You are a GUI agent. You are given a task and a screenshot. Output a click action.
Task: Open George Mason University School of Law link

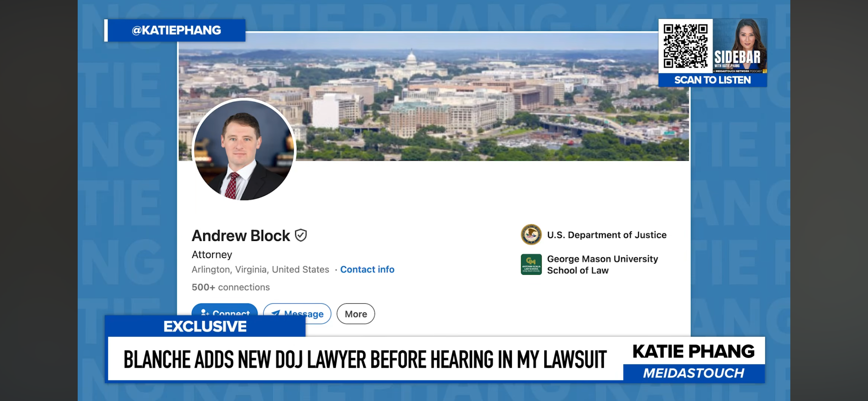coord(602,264)
